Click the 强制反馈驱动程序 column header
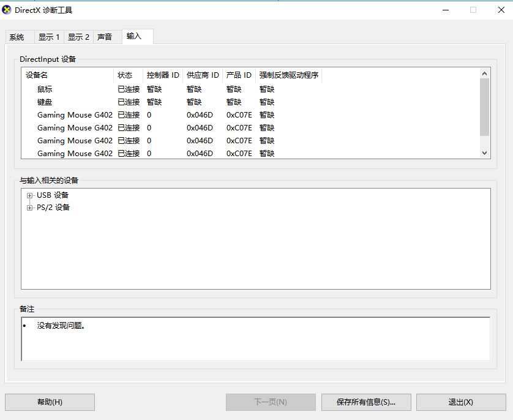513x420 pixels. click(288, 75)
